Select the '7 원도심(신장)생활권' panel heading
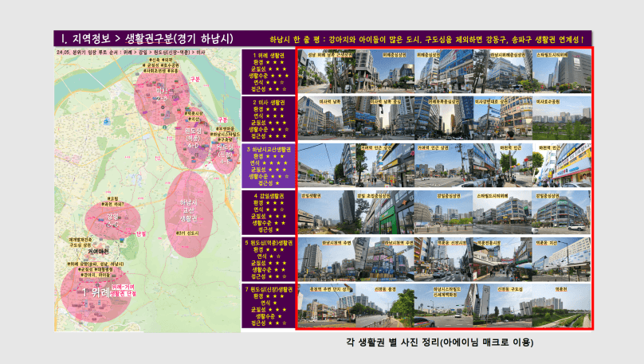The width and height of the screenshot is (644, 364). [x=268, y=289]
